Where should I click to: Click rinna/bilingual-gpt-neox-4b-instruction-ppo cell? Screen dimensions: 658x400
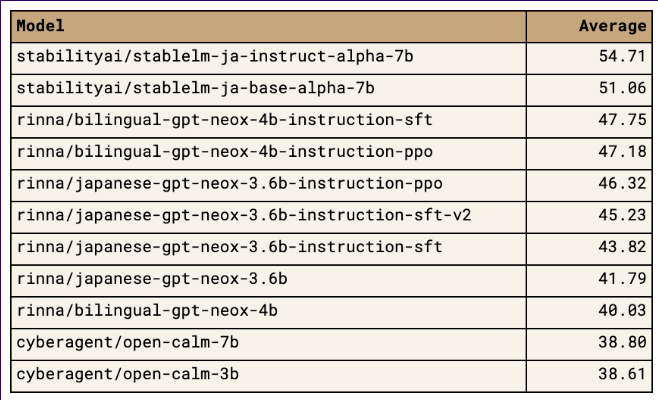(269, 154)
